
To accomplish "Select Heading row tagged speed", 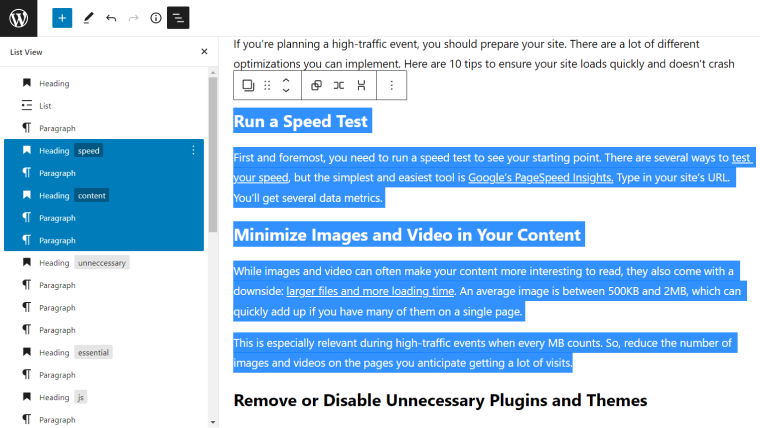I will click(x=104, y=150).
